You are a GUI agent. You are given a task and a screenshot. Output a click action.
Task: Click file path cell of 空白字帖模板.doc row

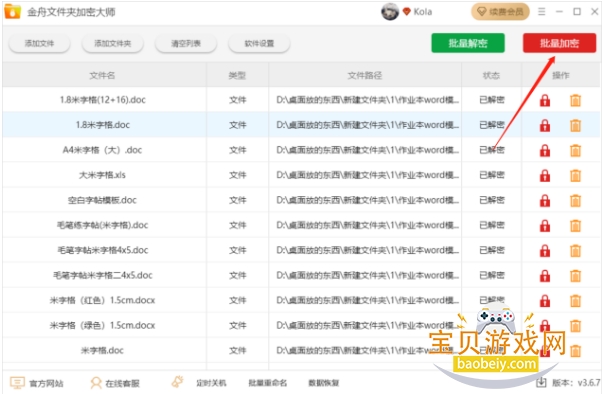367,200
